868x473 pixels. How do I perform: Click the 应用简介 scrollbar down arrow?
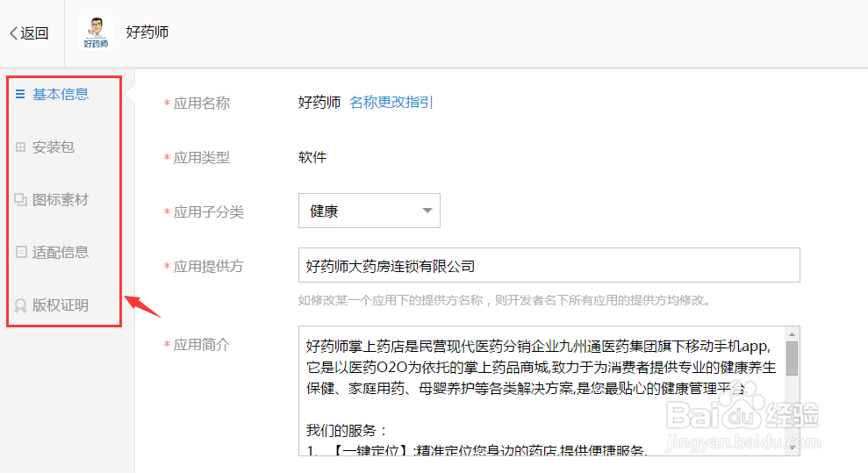(793, 448)
